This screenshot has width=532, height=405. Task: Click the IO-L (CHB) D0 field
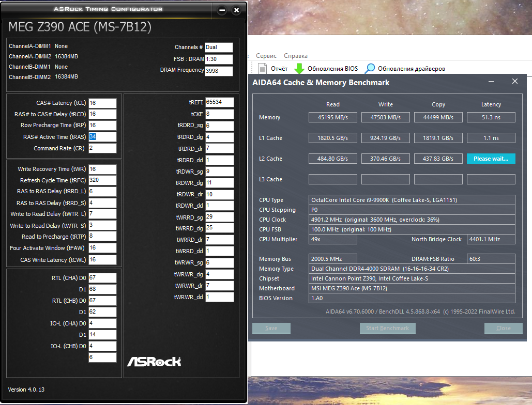click(x=102, y=346)
